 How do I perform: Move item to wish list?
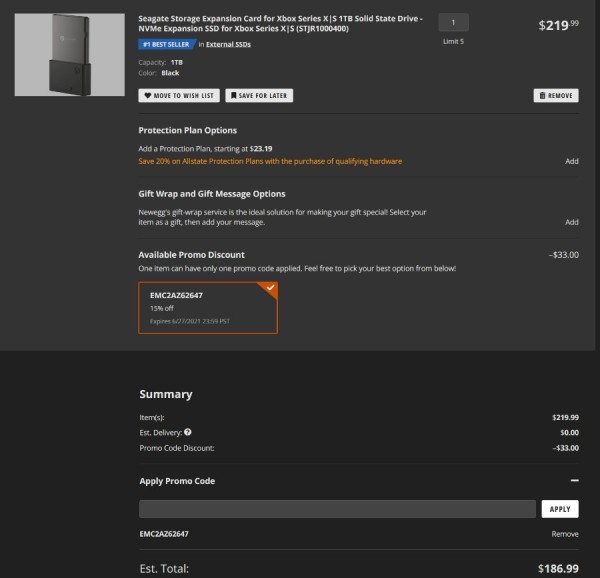click(x=179, y=95)
